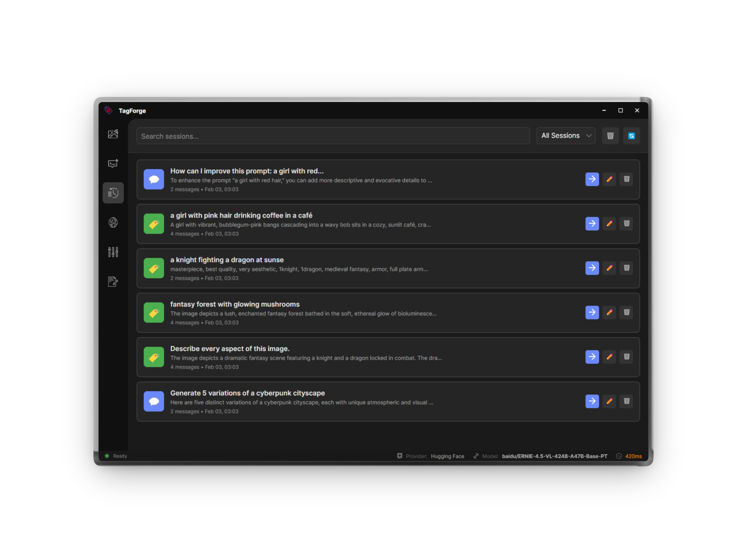The width and height of the screenshot is (747, 560).
Task: Open the chat sidebar icon
Action: (113, 163)
